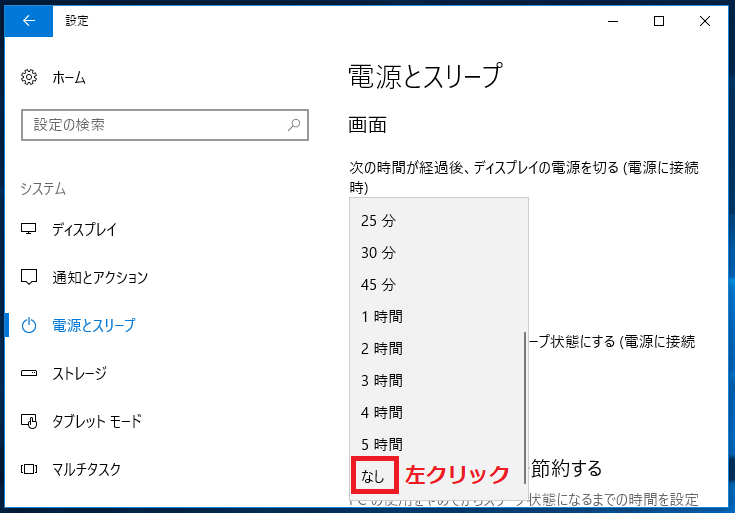
Task: Go back using the arrow button
Action: click(x=29, y=21)
